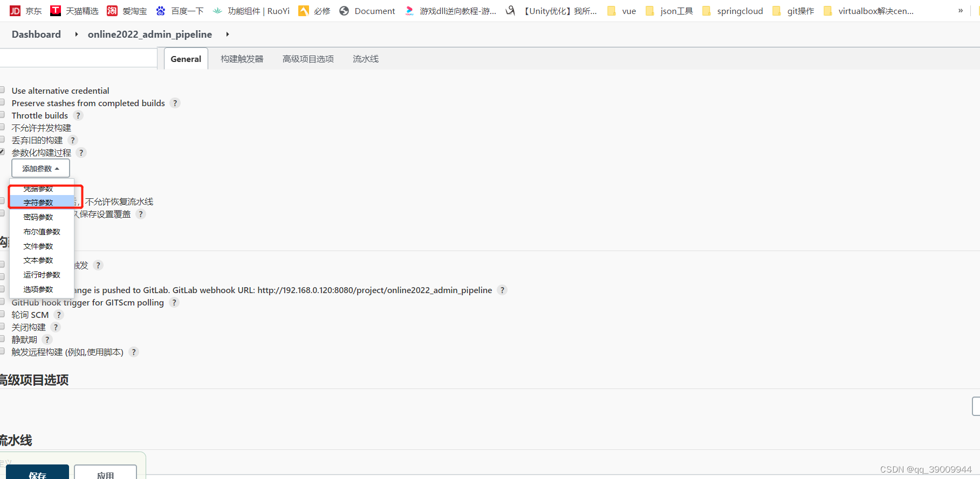Click the 保存 save button
The image size is (980, 479).
tap(38, 472)
